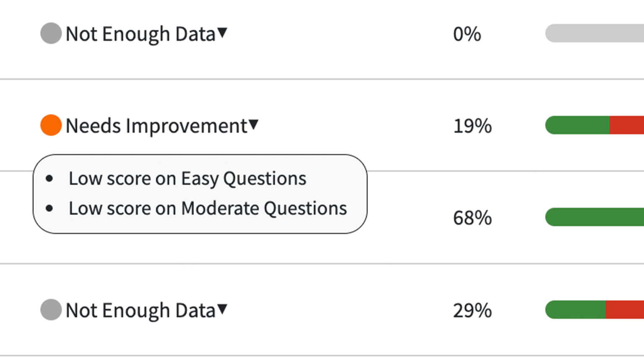The height and width of the screenshot is (362, 644).
Task: Select the red segment of the bottom progress bar
Action: (625, 310)
